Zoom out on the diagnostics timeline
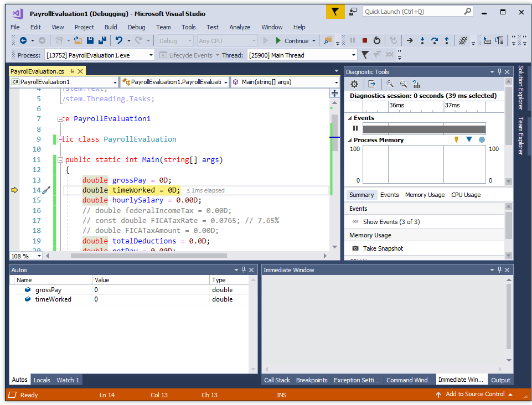Image resolution: width=532 pixels, height=405 pixels. point(403,84)
